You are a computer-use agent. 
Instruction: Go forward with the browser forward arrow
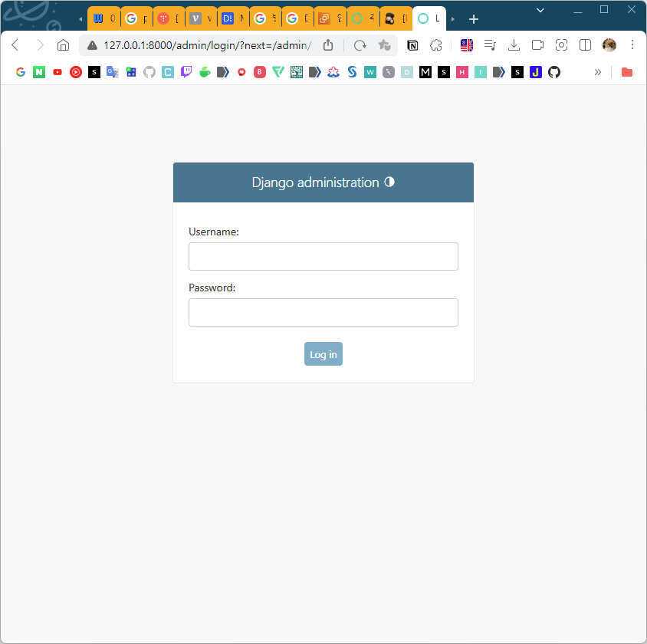pyautogui.click(x=40, y=45)
